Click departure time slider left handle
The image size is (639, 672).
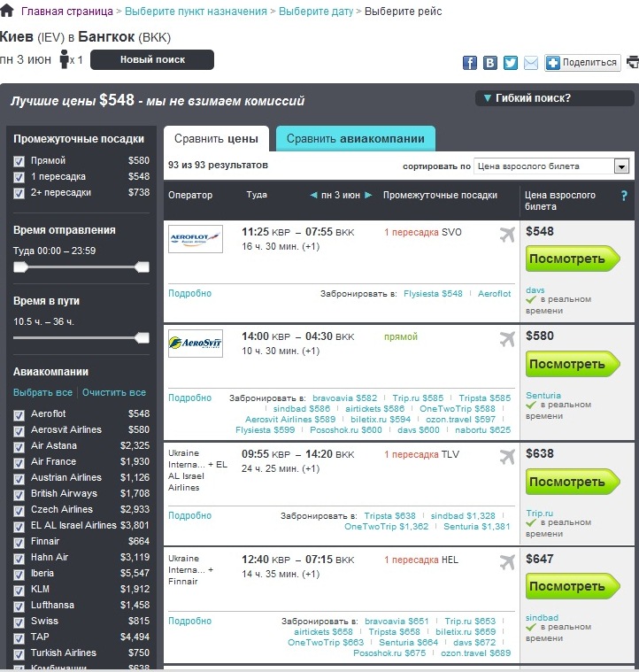(x=20, y=267)
